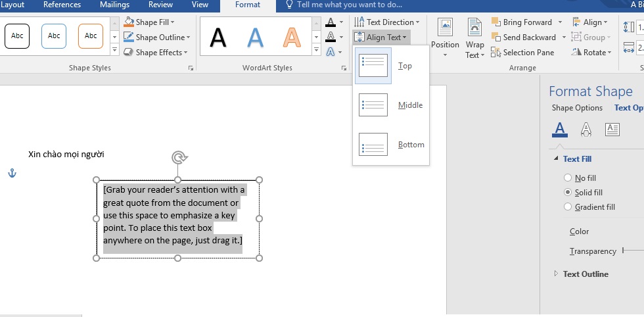Image resolution: width=644 pixels, height=317 pixels.
Task: Apply the orange outline Abc shape style
Action: click(91, 36)
